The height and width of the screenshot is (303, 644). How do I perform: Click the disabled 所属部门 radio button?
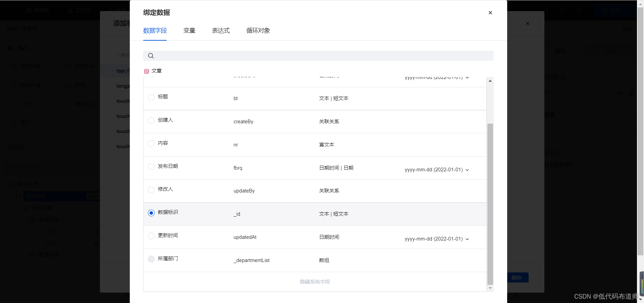[x=151, y=259]
